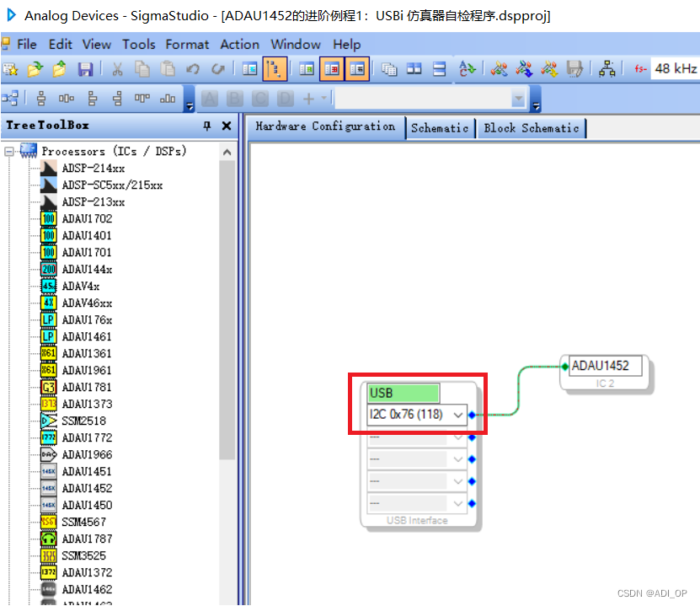The height and width of the screenshot is (606, 700).
Task: Click the second open-folder toolbar icon
Action: pos(59,69)
